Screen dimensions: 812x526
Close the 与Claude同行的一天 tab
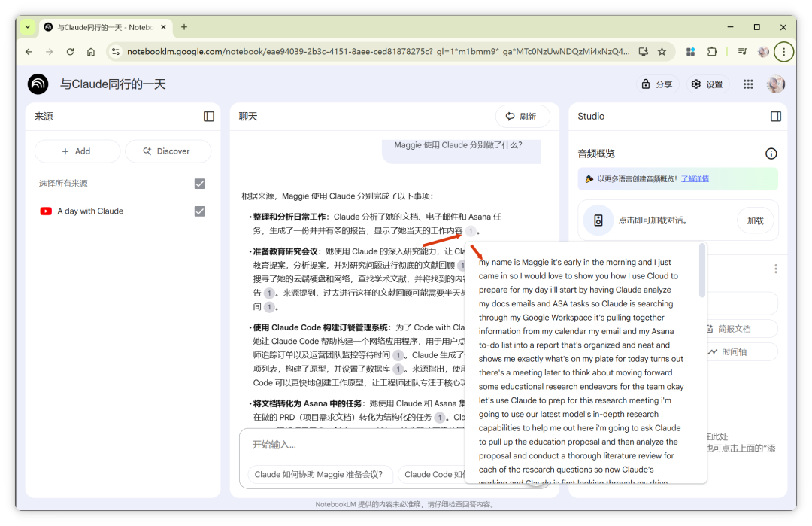click(164, 27)
